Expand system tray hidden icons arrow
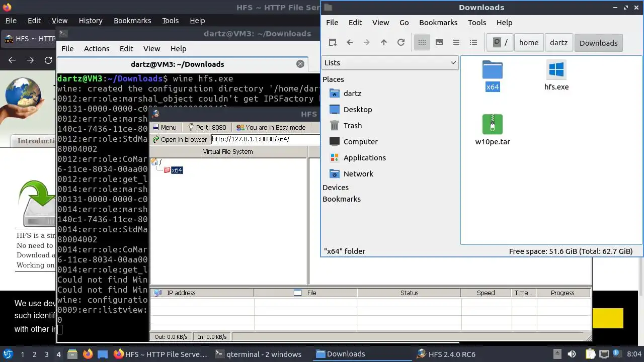Screen dimensions: 644x362 [x=557, y=354]
